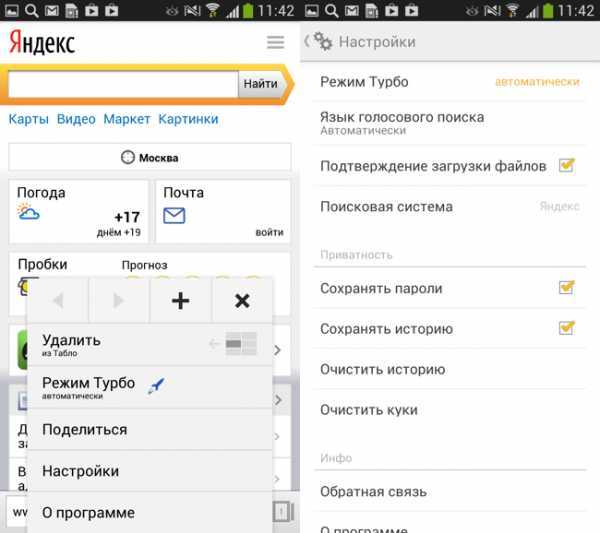Go forward with the right arrow
Image resolution: width=600 pixels, height=533 pixels.
point(119,300)
